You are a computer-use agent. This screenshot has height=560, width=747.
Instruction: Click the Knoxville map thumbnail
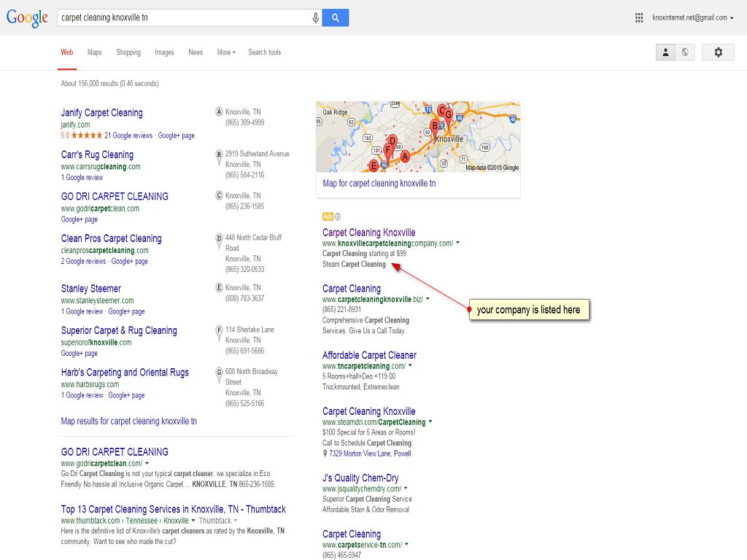click(418, 136)
